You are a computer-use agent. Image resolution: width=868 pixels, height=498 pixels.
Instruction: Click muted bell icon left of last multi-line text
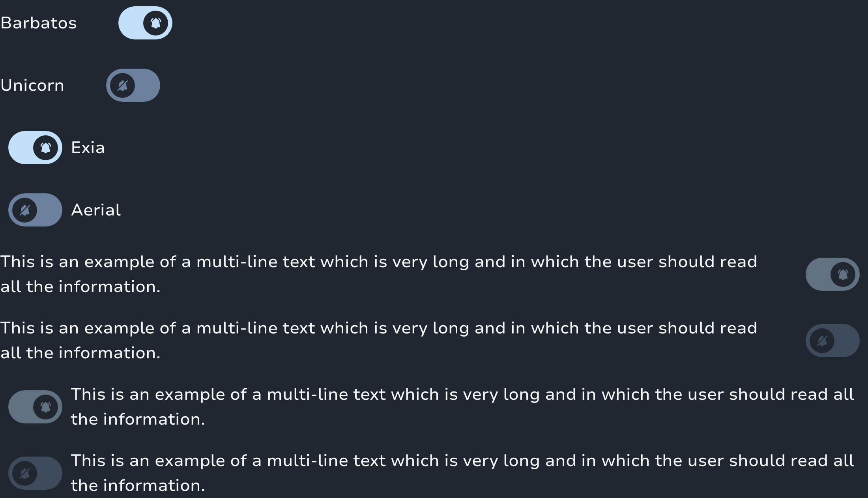(25, 474)
